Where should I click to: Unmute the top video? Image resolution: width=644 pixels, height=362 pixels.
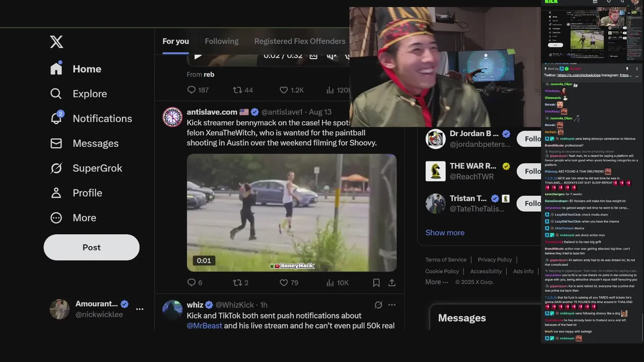331,55
